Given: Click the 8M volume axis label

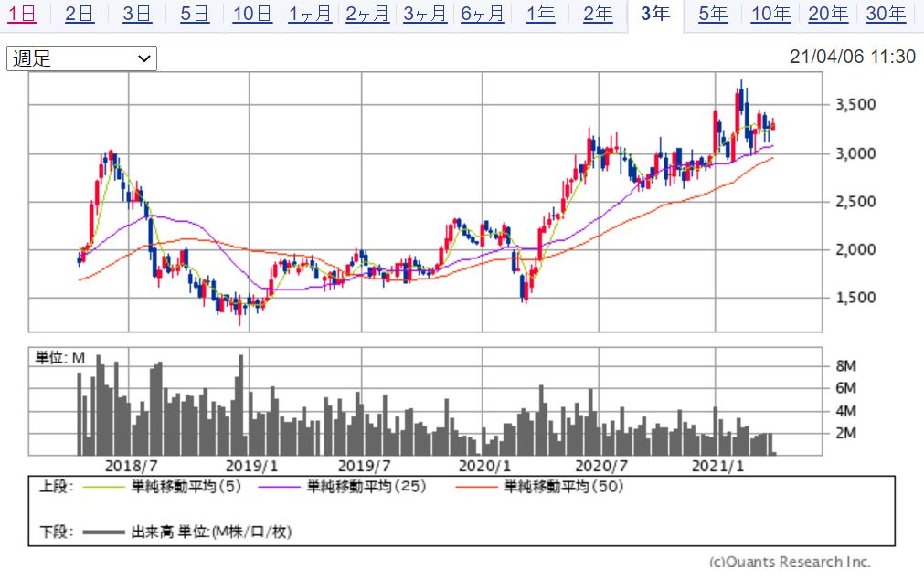Looking at the screenshot, I should coord(845,366).
